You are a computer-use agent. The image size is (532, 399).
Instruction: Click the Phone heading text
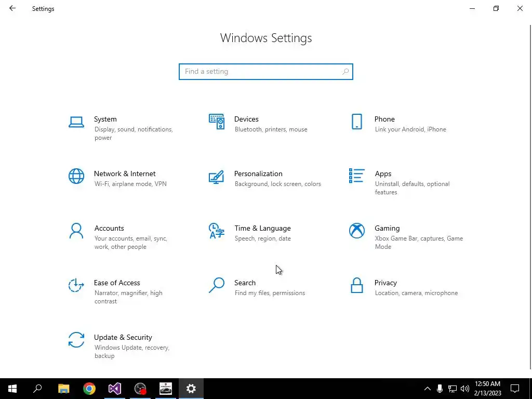coord(384,119)
